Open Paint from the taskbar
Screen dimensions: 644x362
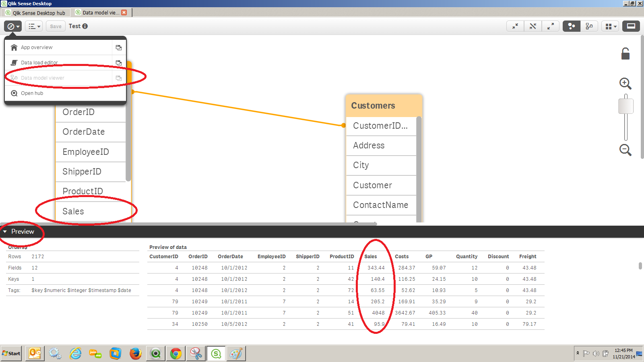[236, 354]
